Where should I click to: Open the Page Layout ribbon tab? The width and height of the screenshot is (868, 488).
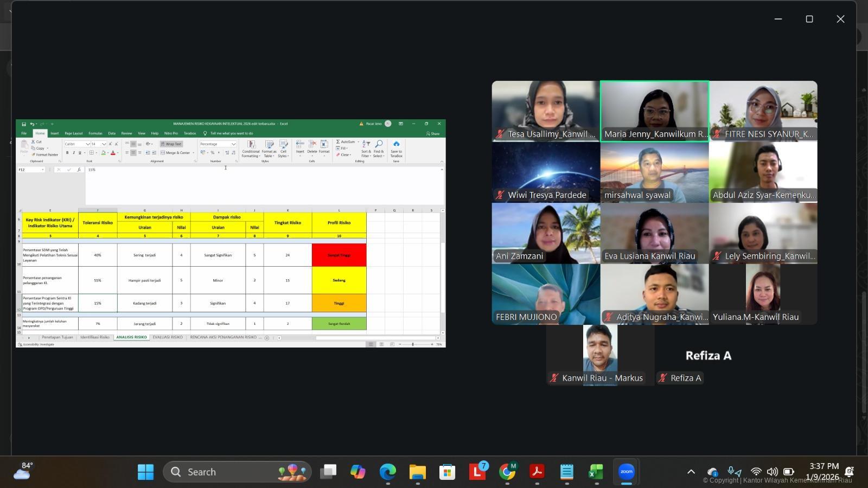(x=74, y=133)
